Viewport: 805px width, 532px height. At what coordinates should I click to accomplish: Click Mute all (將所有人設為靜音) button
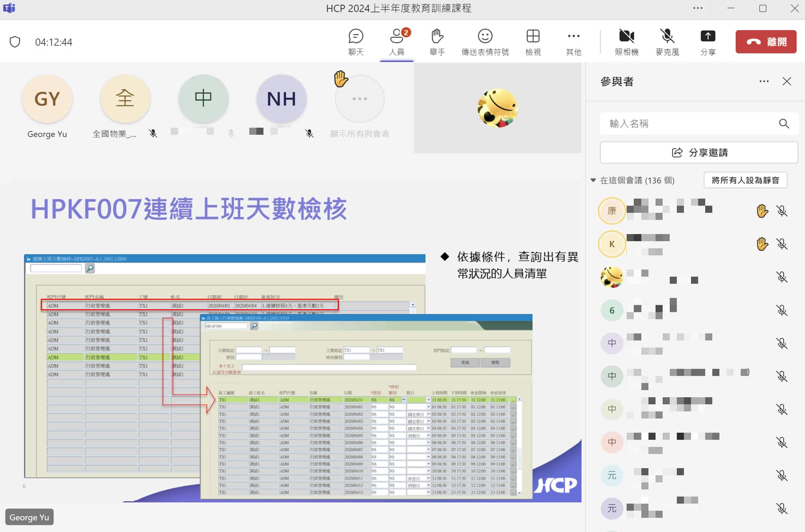(x=745, y=180)
